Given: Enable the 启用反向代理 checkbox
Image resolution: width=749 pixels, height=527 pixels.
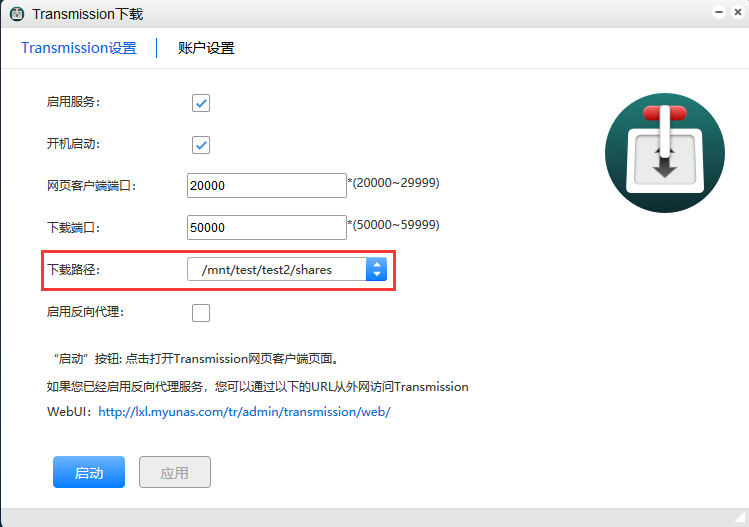Looking at the screenshot, I should click(201, 313).
